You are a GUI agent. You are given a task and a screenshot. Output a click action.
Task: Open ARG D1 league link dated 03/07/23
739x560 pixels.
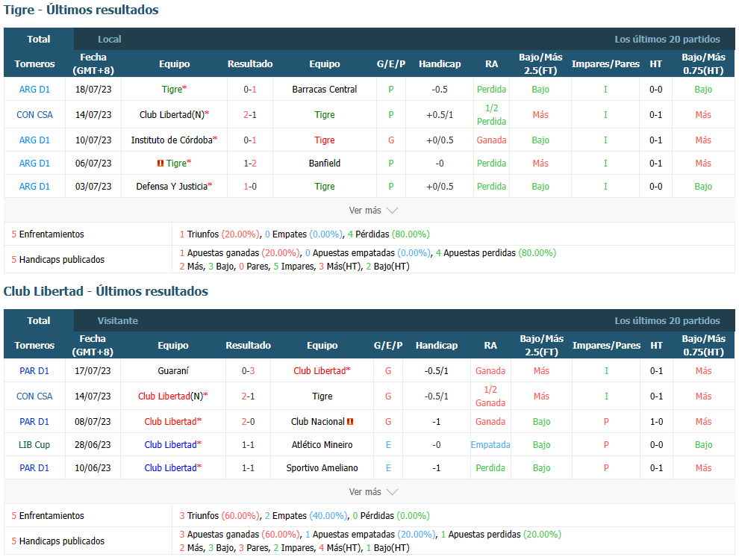coord(34,186)
